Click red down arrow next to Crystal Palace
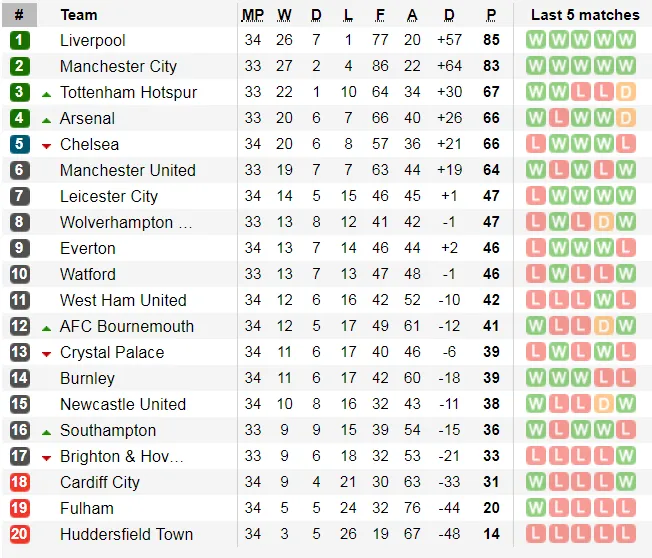This screenshot has width=652, height=558. tap(46, 354)
